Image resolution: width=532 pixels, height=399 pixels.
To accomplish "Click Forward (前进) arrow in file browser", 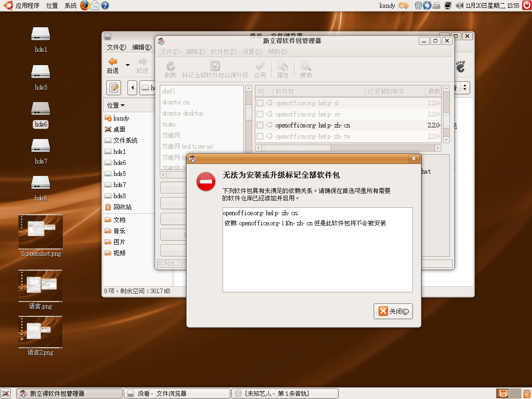I will [143, 66].
